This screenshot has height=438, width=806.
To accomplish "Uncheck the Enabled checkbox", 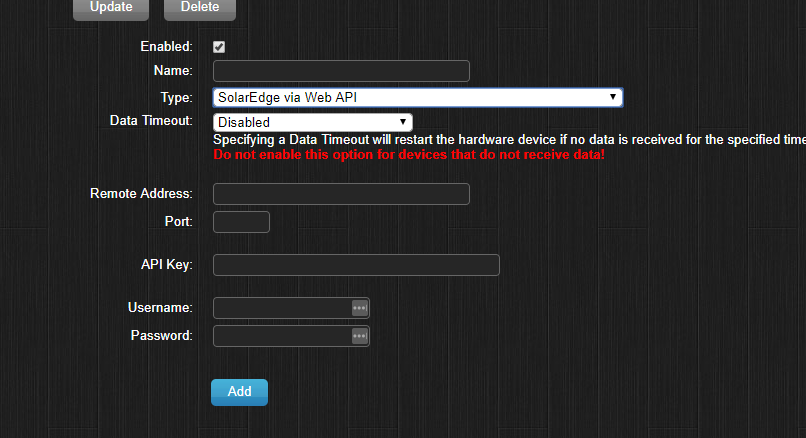I will point(219,47).
